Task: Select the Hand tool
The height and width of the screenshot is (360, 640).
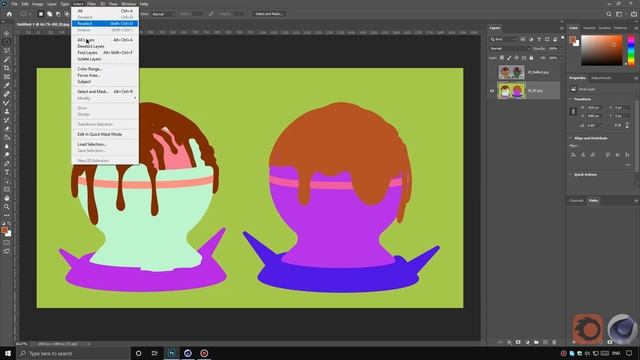Action: click(7, 198)
